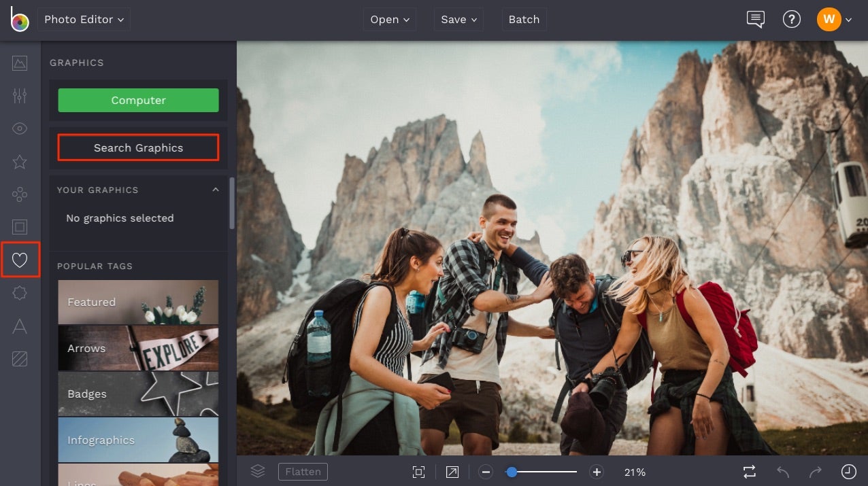Click the Search Graphics button
The width and height of the screenshot is (868, 486).
click(x=138, y=147)
